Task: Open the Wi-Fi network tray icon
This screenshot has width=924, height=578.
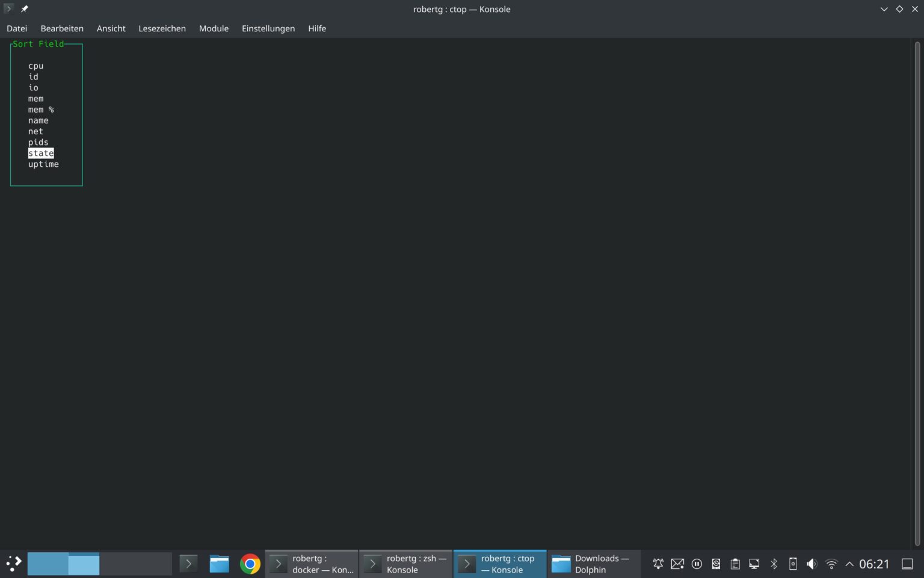Action: coord(831,564)
